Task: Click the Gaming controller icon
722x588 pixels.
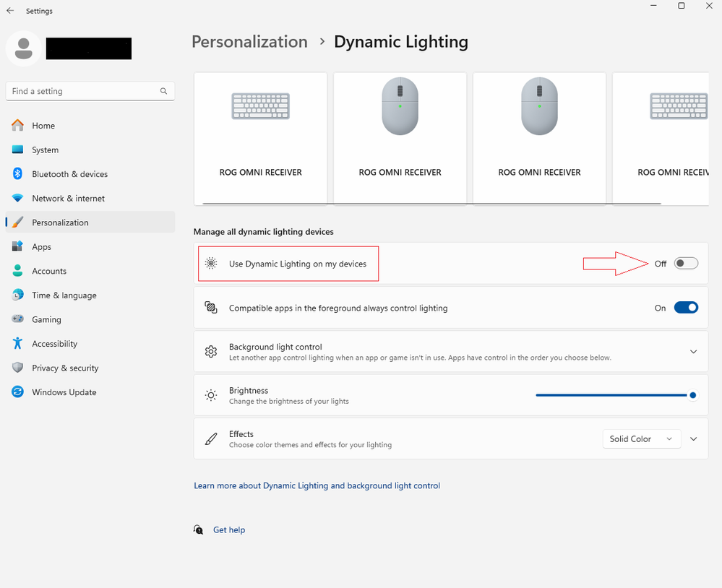Action: (17, 319)
